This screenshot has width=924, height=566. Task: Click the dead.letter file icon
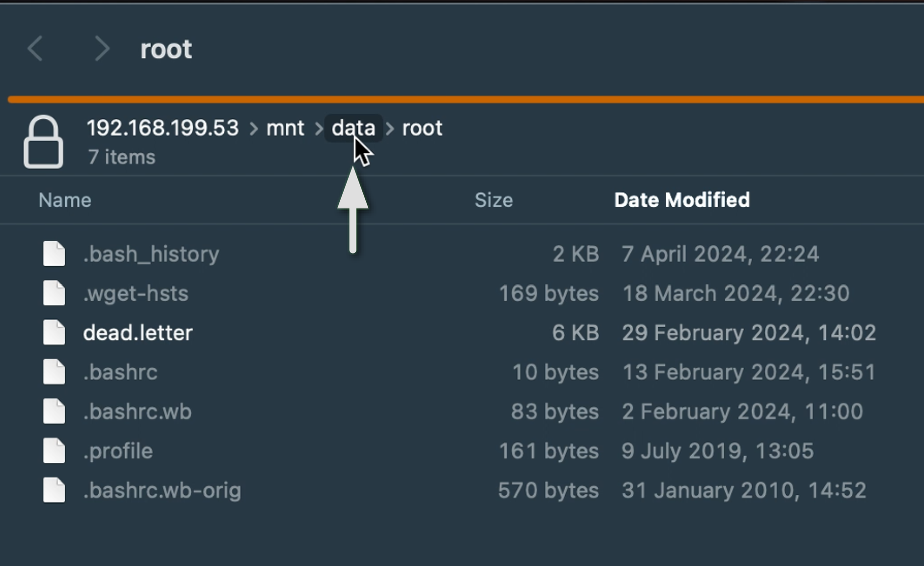[x=54, y=333]
